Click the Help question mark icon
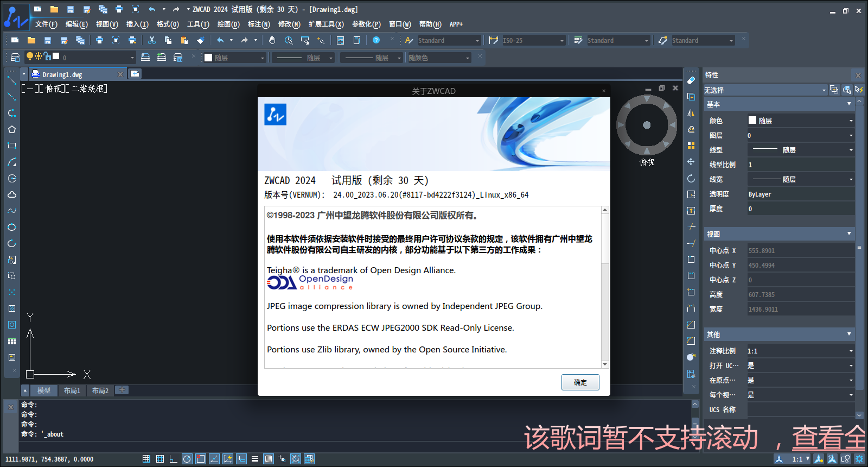 (x=376, y=40)
